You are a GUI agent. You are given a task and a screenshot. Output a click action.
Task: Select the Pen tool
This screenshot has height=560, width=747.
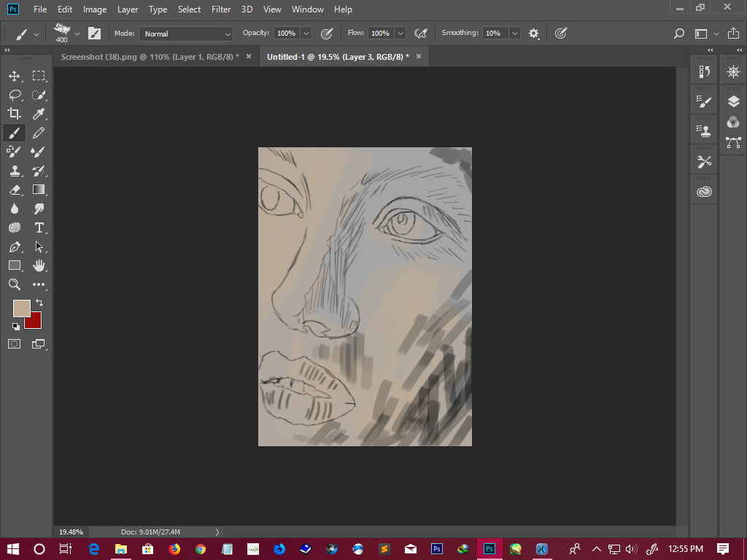point(15,246)
